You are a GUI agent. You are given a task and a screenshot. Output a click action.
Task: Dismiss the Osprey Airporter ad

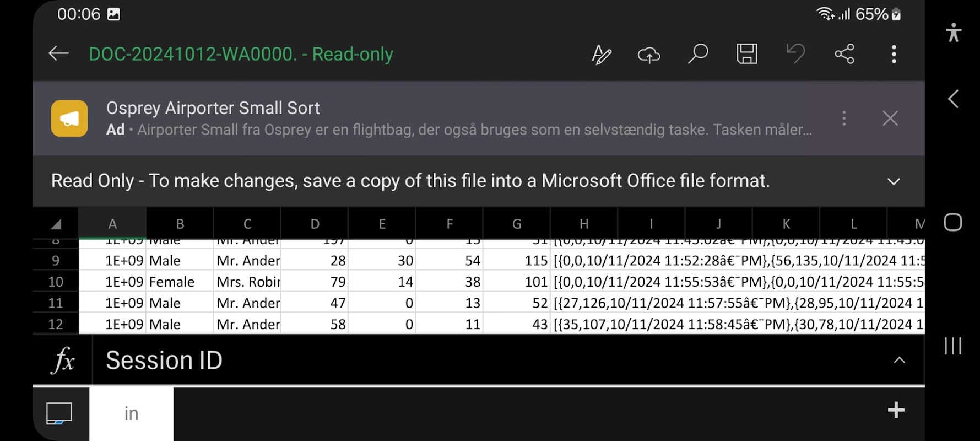(x=890, y=118)
